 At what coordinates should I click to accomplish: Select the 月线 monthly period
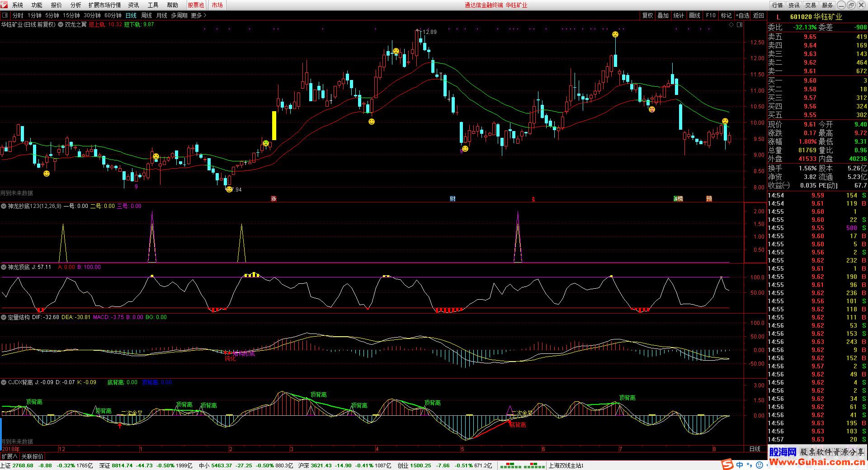(162, 15)
